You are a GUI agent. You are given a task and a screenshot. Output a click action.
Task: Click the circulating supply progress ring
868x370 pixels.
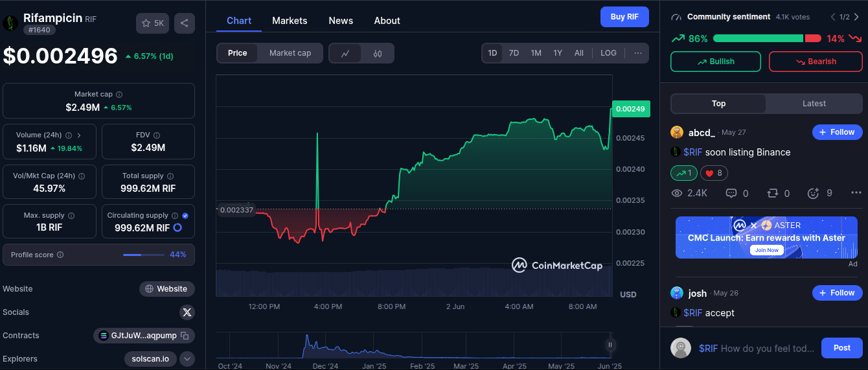click(177, 227)
